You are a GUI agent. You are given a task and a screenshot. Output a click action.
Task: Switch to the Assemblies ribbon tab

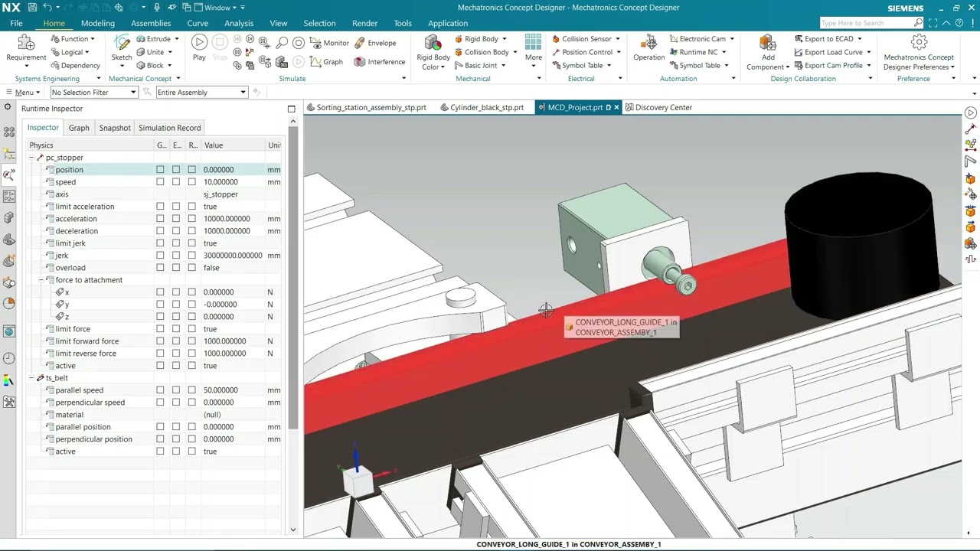point(151,23)
